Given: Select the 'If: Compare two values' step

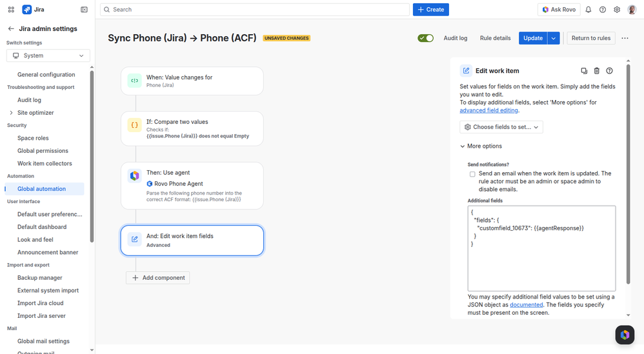Looking at the screenshot, I should click(x=192, y=128).
